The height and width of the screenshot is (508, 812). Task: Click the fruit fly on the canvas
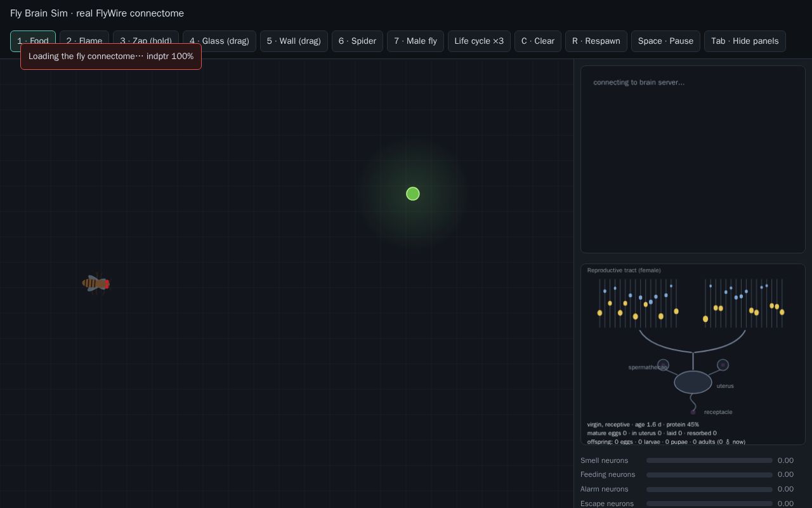click(96, 283)
